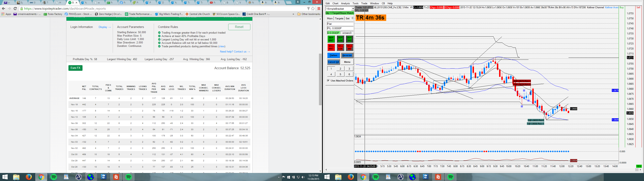Screen dimensions: 644x181
Task: Click the green Reset button
Action: click(239, 27)
